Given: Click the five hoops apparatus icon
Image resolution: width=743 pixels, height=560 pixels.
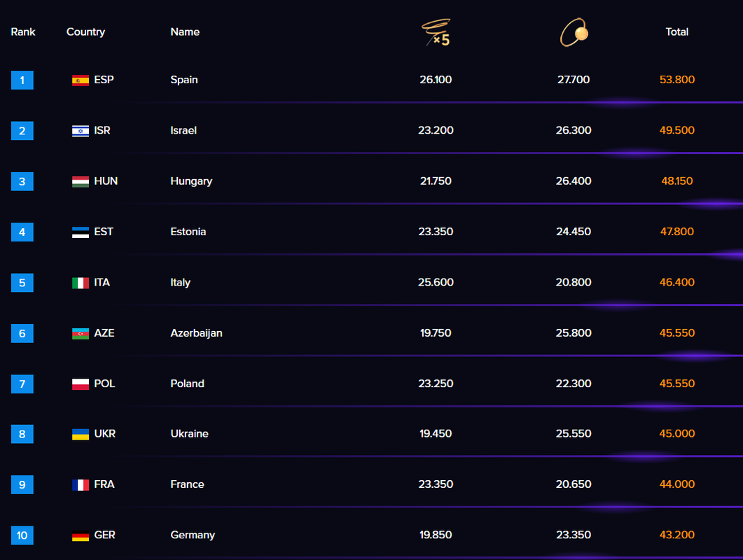Looking at the screenshot, I should pyautogui.click(x=436, y=33).
